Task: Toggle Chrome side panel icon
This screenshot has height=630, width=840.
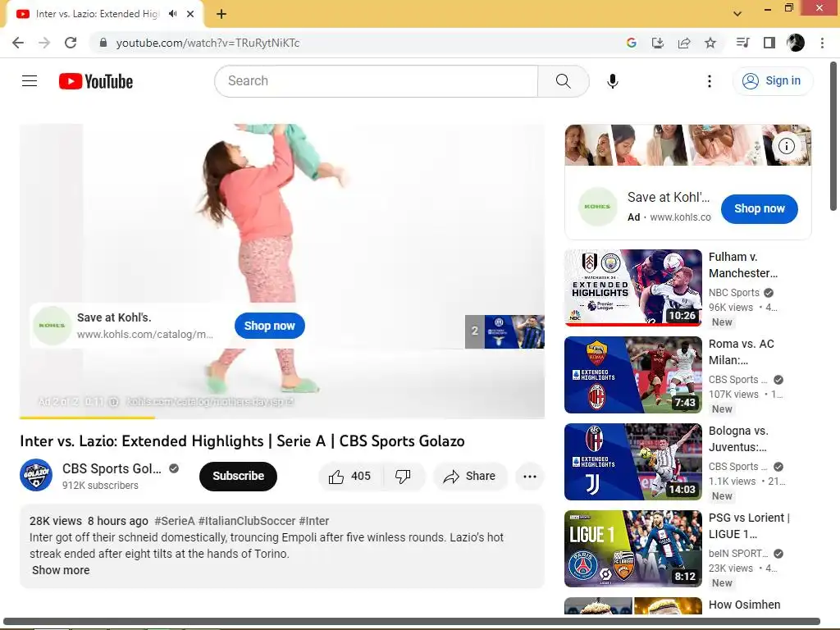Action: [769, 43]
